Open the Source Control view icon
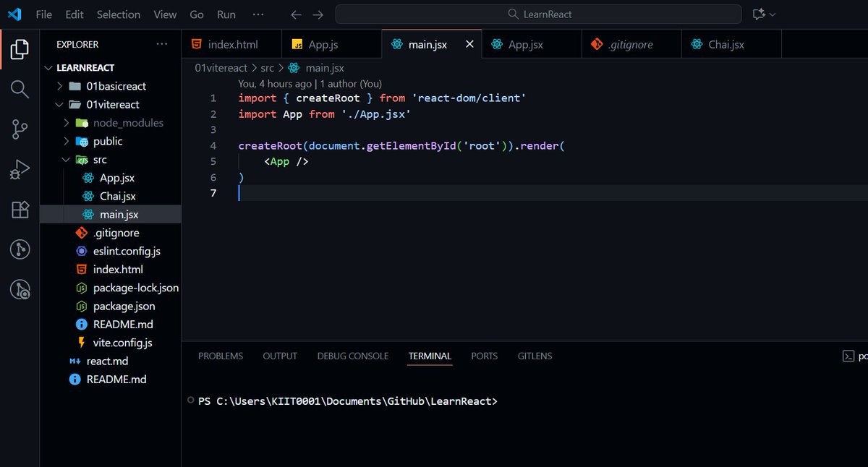Image resolution: width=868 pixels, height=467 pixels. click(20, 129)
